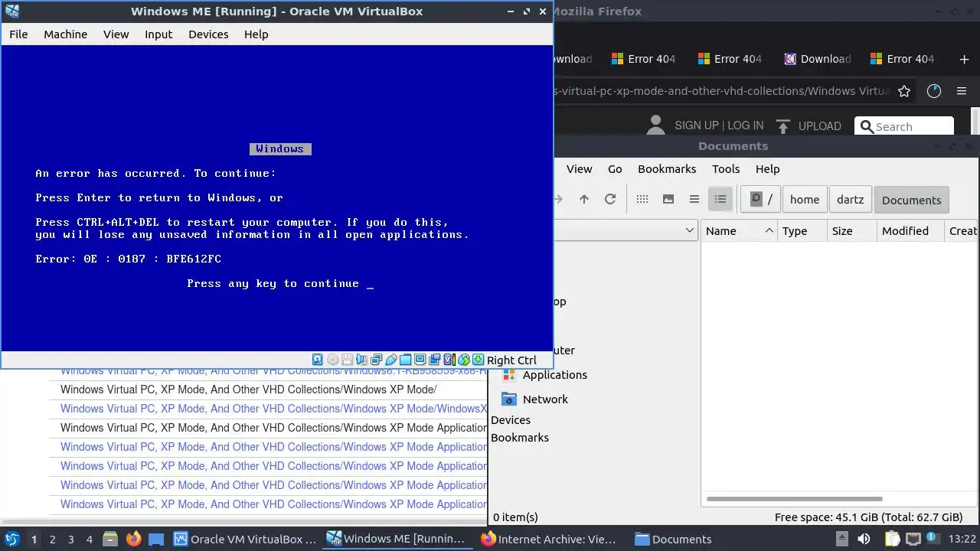Reload the Documents folder in file manager
Screen dimensions: 980x551
(610, 199)
